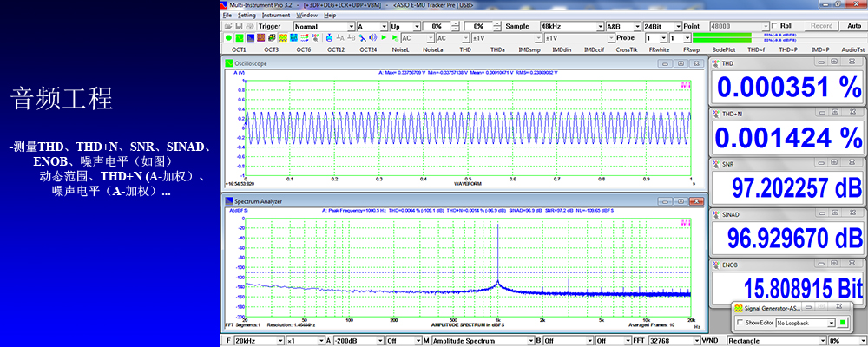Open the Instrument menu
The image size is (868, 347).
coord(276,16)
